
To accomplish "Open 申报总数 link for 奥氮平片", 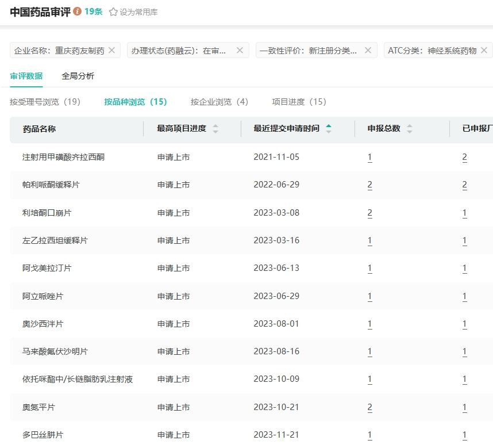I will [370, 408].
